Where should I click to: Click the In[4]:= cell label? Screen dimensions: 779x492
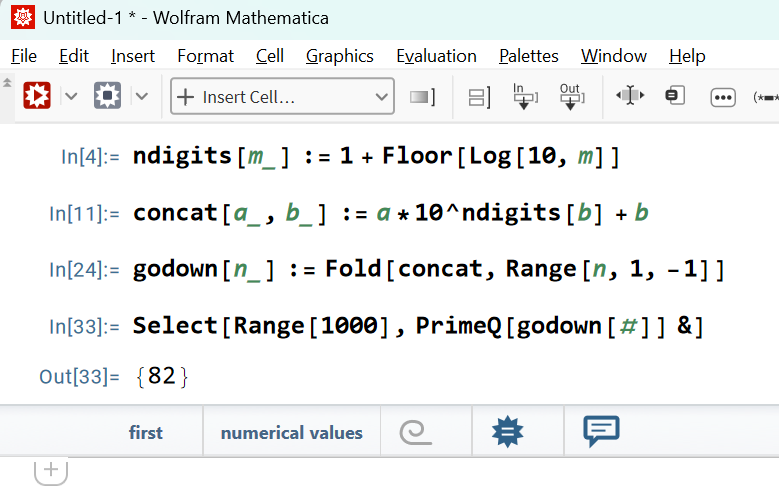point(90,157)
